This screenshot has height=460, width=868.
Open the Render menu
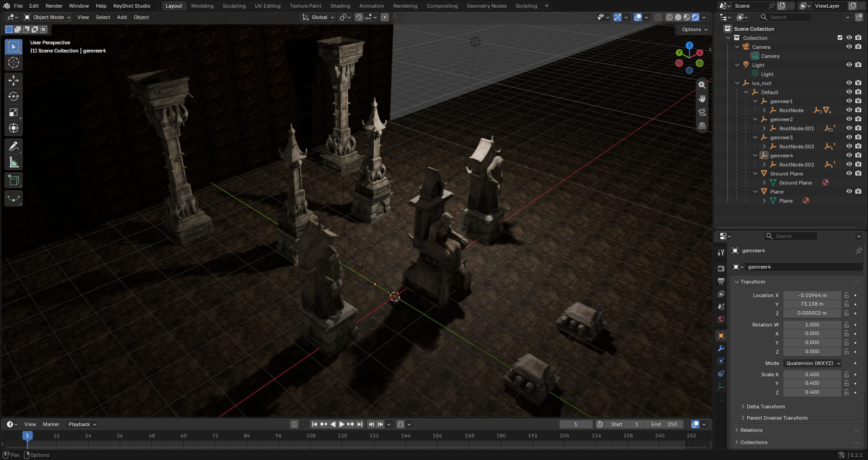(54, 6)
